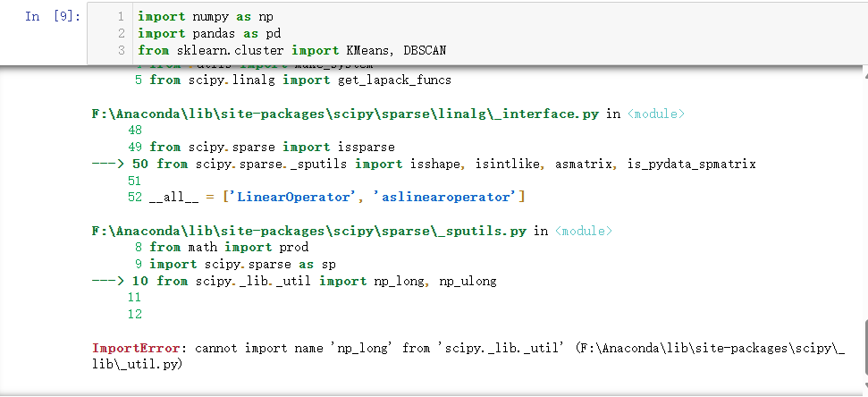Click the <module> label after _interface.py
This screenshot has height=397, width=868.
pyautogui.click(x=656, y=114)
